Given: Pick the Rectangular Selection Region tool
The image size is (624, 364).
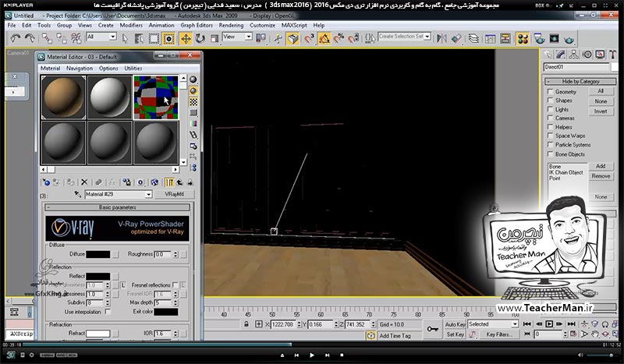Looking at the screenshot, I should (x=154, y=39).
